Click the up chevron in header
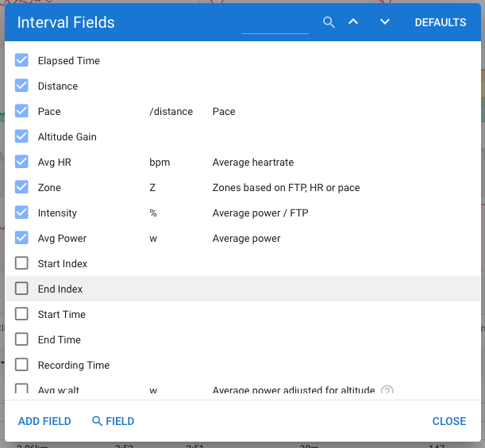485x448 pixels. pyautogui.click(x=353, y=22)
